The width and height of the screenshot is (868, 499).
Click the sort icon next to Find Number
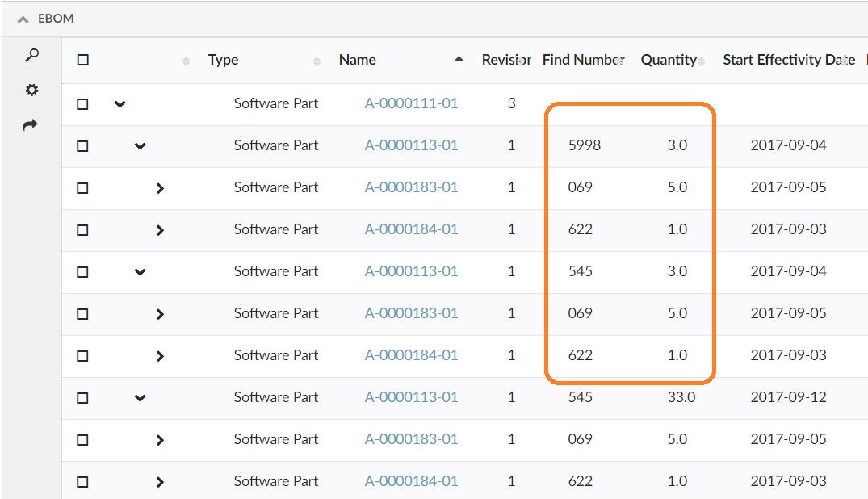620,61
